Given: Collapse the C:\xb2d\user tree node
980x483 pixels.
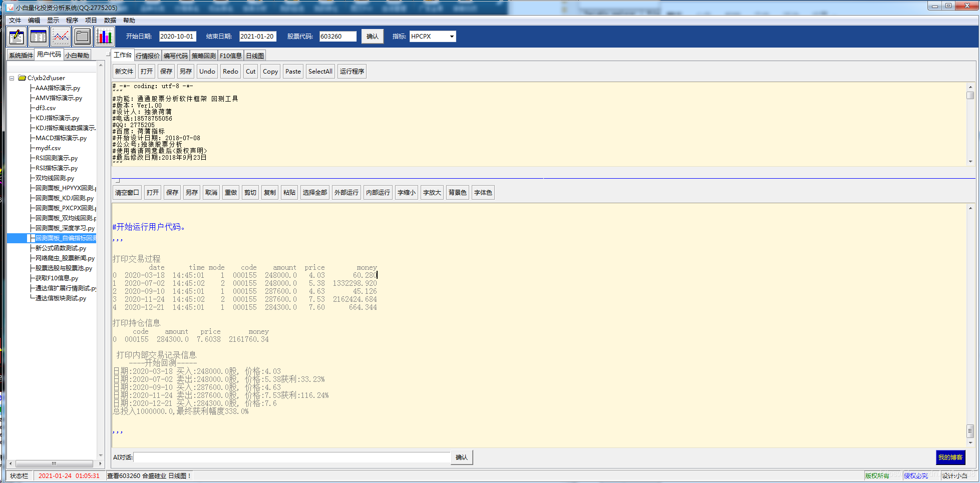Looking at the screenshot, I should point(12,78).
